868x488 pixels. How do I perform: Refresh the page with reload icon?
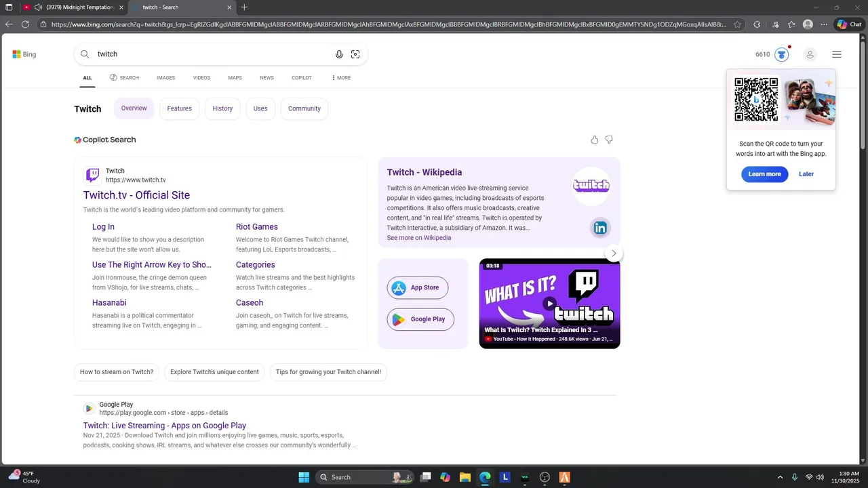pos(25,24)
